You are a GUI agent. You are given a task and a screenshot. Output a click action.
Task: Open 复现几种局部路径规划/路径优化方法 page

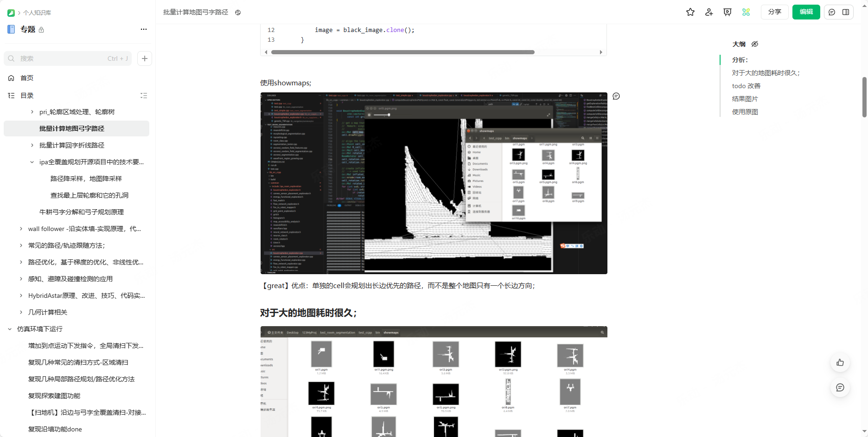click(82, 379)
